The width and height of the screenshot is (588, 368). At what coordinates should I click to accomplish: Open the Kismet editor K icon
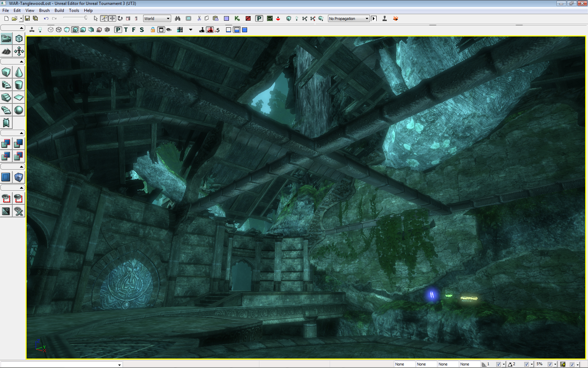(x=237, y=19)
